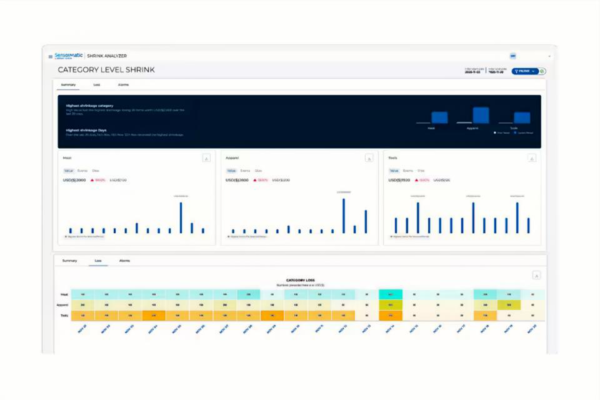Switch to the Loss tab in the upper panel
The height and width of the screenshot is (400, 600).
[x=97, y=85]
